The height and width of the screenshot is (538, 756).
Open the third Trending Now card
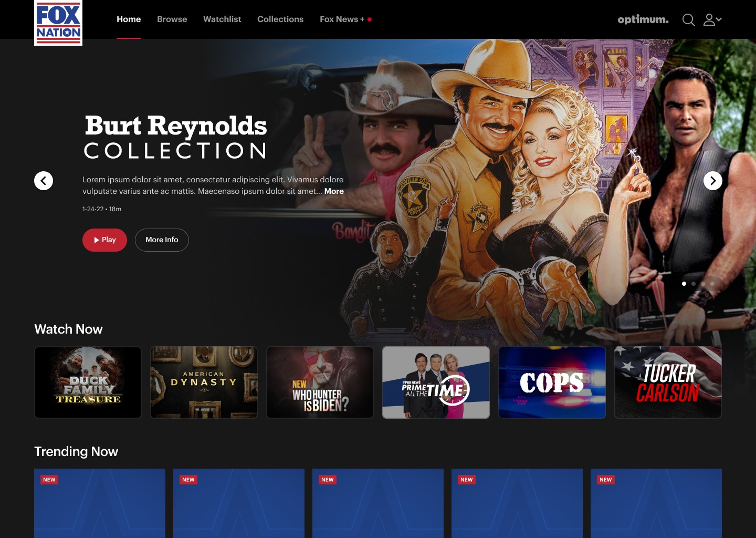coord(378,503)
